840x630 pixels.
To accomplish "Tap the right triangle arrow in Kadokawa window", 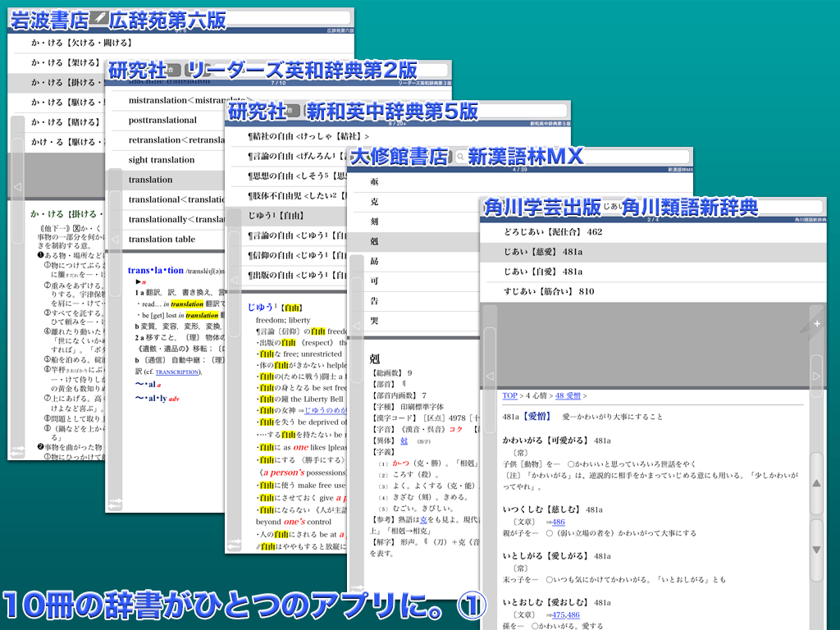I will 816,376.
